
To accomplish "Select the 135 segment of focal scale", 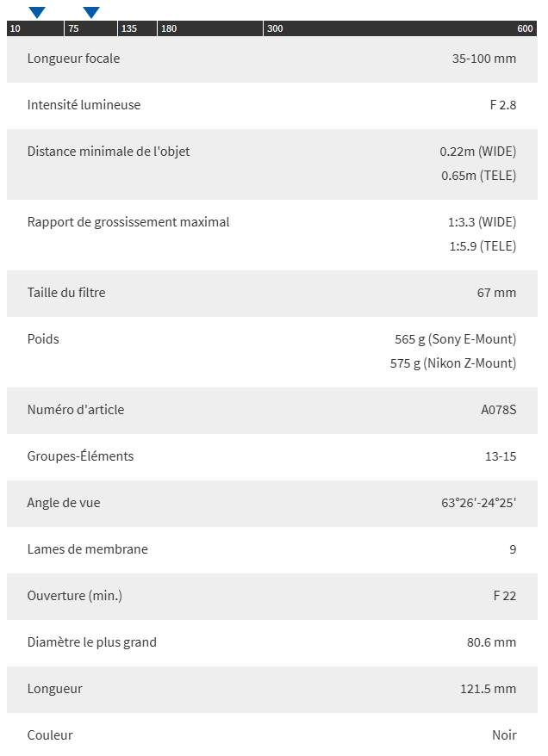I will (x=128, y=28).
